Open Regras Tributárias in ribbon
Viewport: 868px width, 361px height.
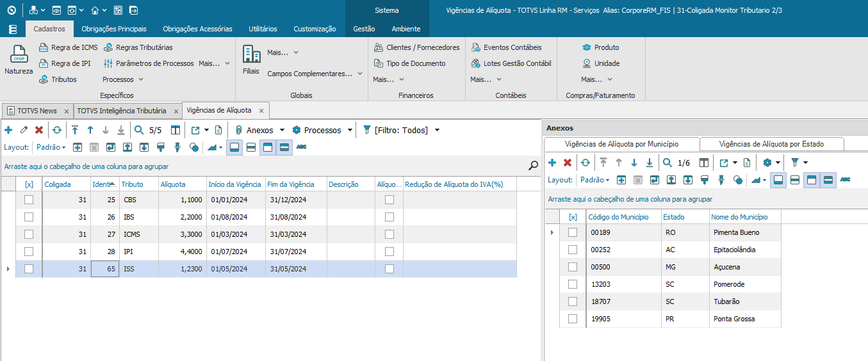(x=138, y=47)
